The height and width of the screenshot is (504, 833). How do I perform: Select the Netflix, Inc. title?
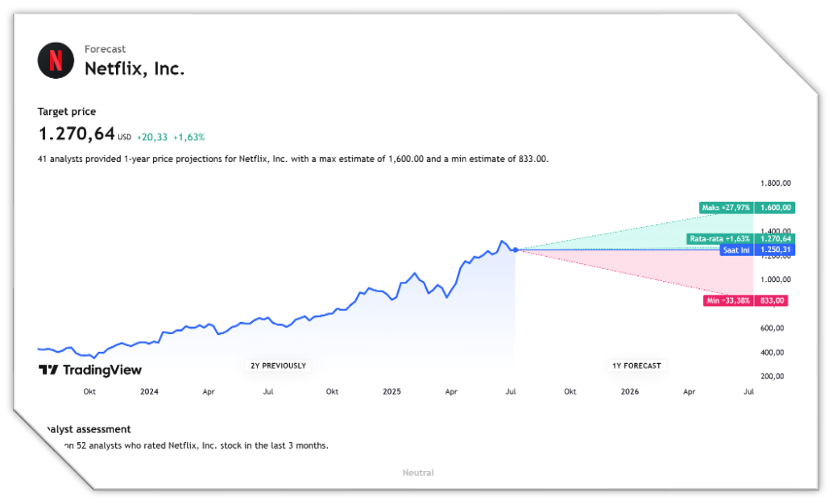coord(135,68)
